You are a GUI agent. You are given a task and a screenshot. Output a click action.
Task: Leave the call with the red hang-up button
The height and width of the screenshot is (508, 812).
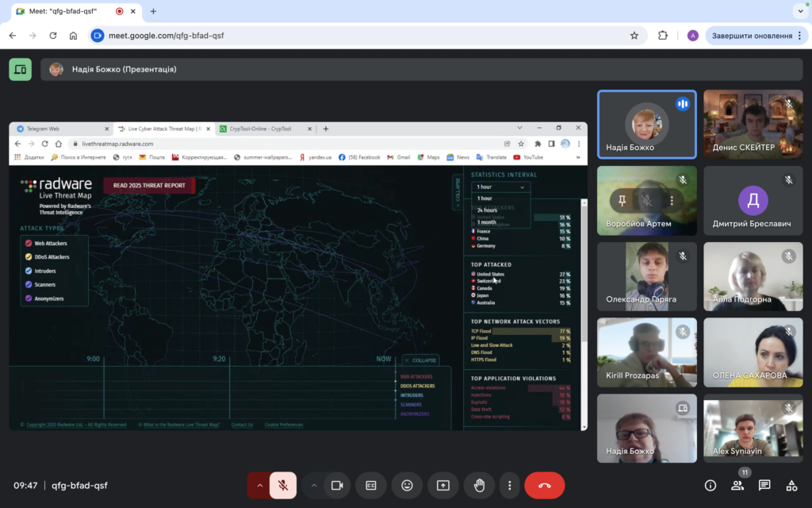coord(544,486)
